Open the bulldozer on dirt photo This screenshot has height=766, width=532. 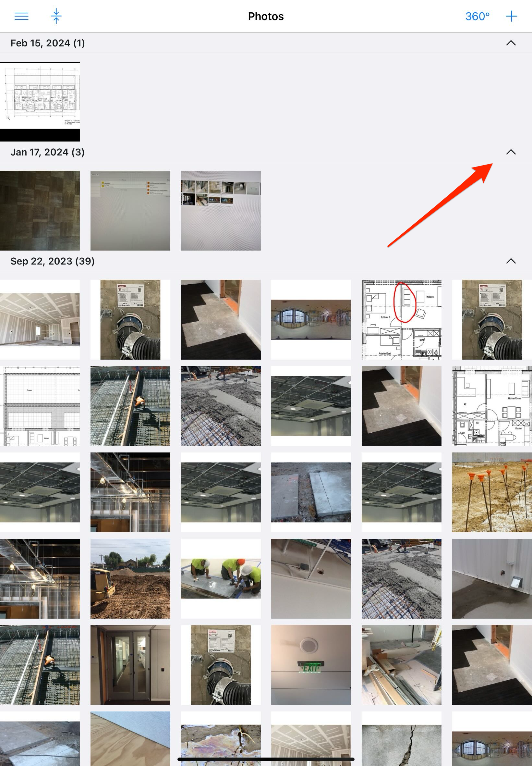130,579
